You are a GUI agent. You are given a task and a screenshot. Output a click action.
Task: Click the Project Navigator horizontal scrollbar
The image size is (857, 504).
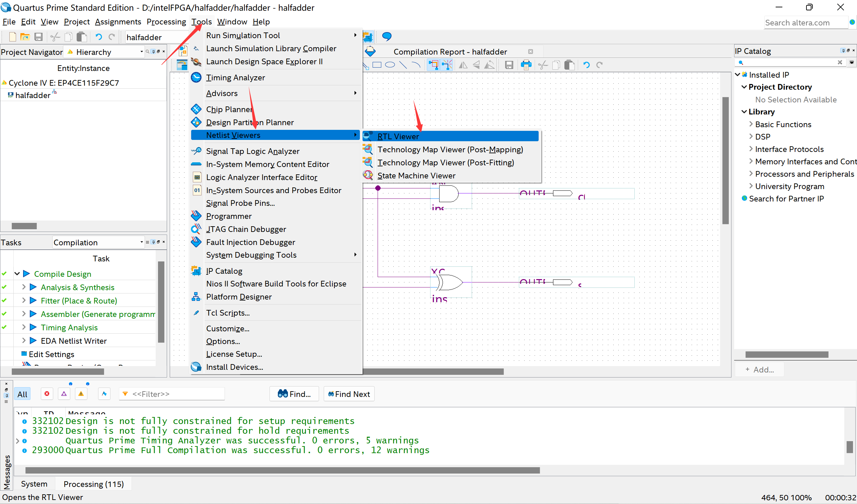pos(24,226)
